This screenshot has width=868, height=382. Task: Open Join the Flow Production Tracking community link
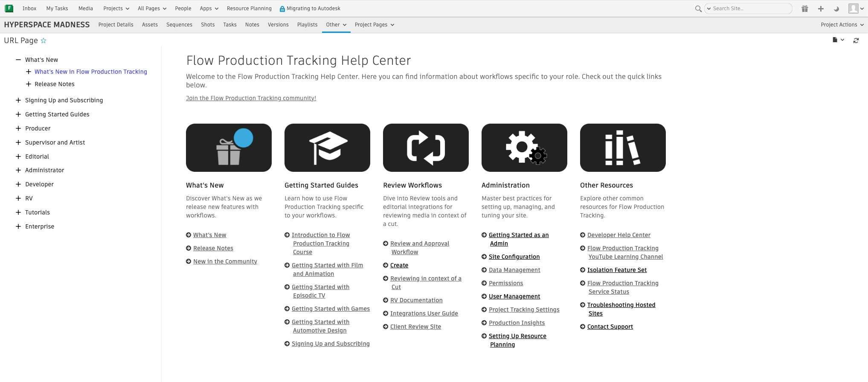pyautogui.click(x=251, y=98)
